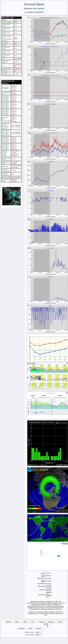Select the Východ Slunce time 06:40:31

(x=48, y=575)
